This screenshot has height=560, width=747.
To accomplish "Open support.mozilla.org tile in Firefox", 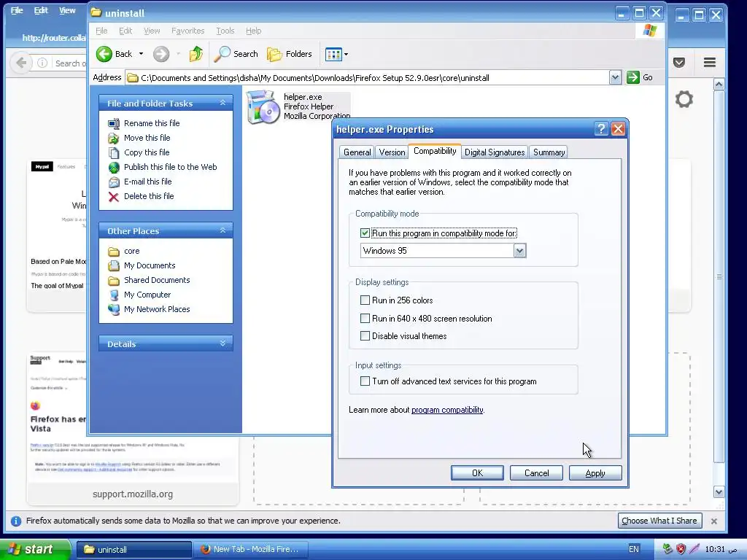I will pos(133,429).
